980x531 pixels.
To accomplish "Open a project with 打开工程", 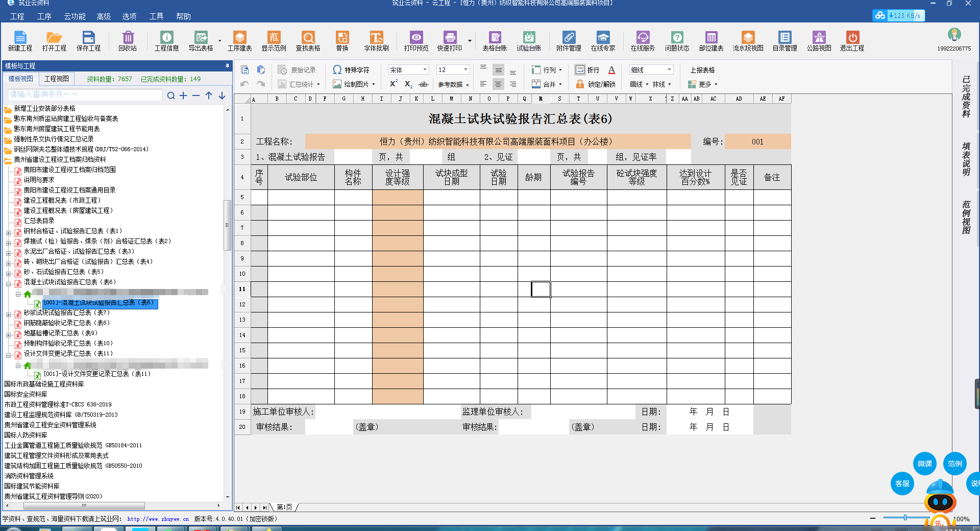I will (x=54, y=41).
